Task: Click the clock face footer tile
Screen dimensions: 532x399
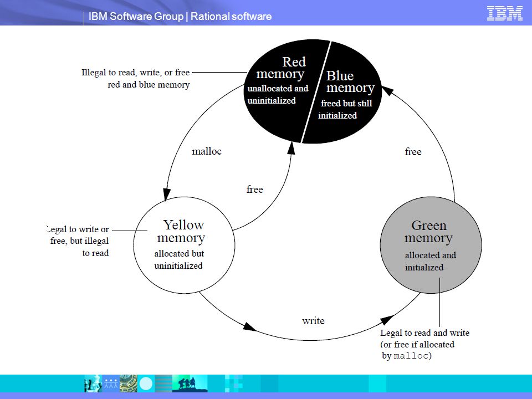Action: tap(128, 383)
